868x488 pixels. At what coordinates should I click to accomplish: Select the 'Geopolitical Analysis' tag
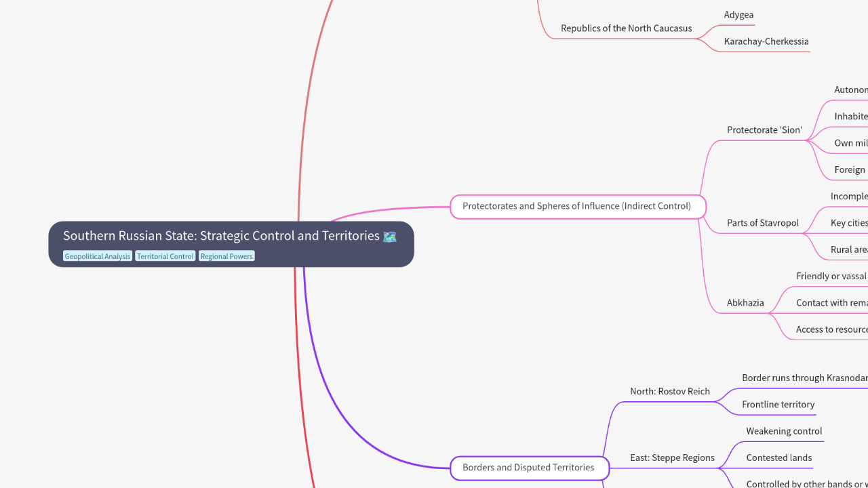pyautogui.click(x=97, y=256)
